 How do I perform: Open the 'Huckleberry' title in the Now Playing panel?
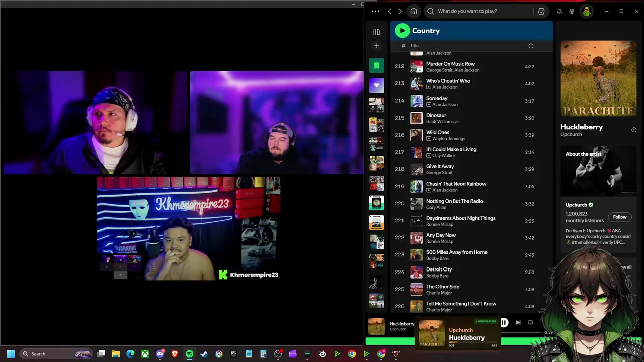pos(582,127)
